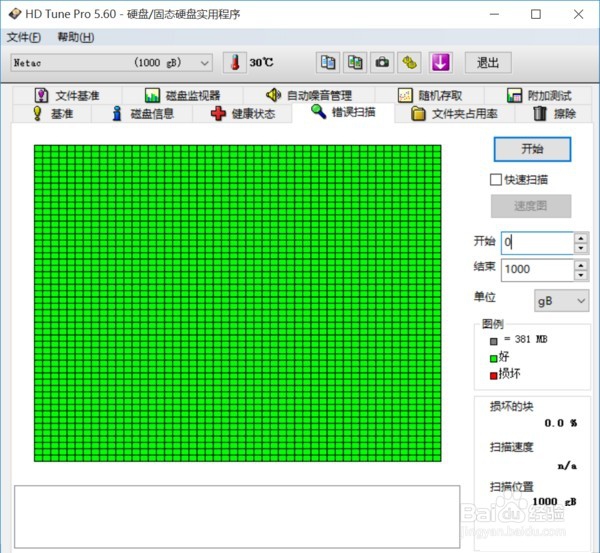This screenshot has height=553, width=600.
Task: Switch to the 磁盘监视器 tab
Action: [183, 95]
